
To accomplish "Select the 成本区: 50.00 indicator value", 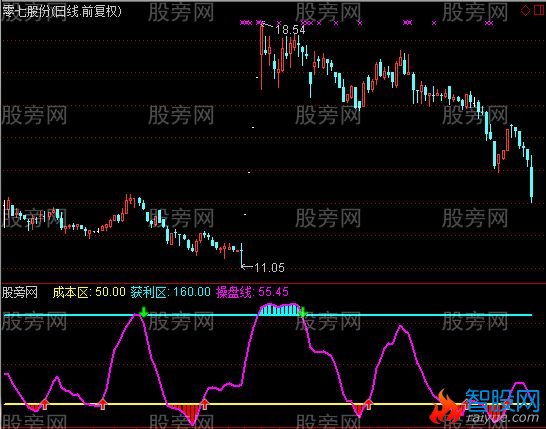I will click(x=89, y=292).
